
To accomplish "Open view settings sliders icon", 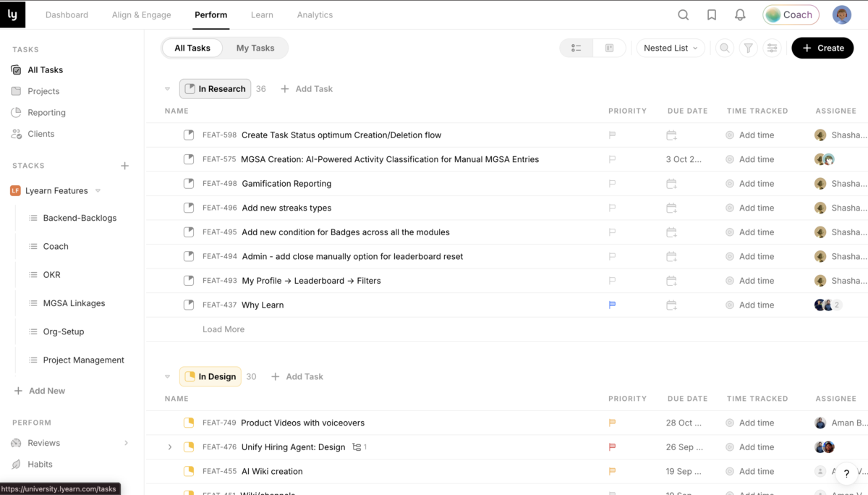I will coord(773,48).
